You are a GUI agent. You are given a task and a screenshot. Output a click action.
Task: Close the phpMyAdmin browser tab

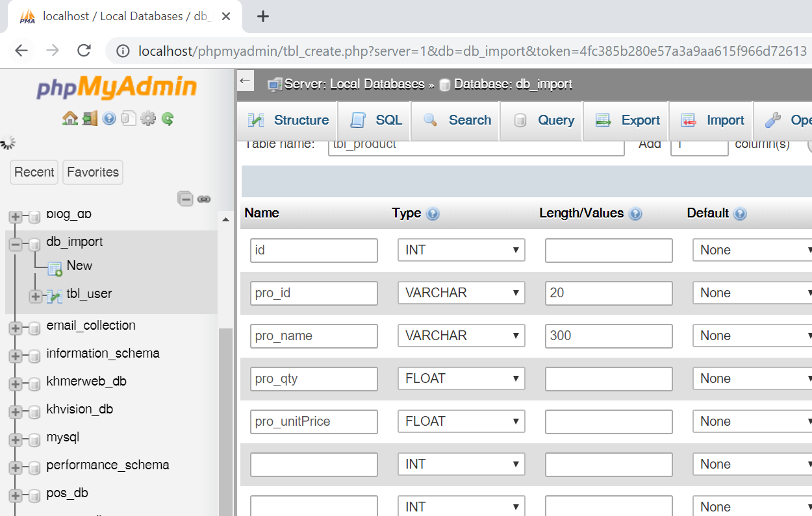point(226,16)
